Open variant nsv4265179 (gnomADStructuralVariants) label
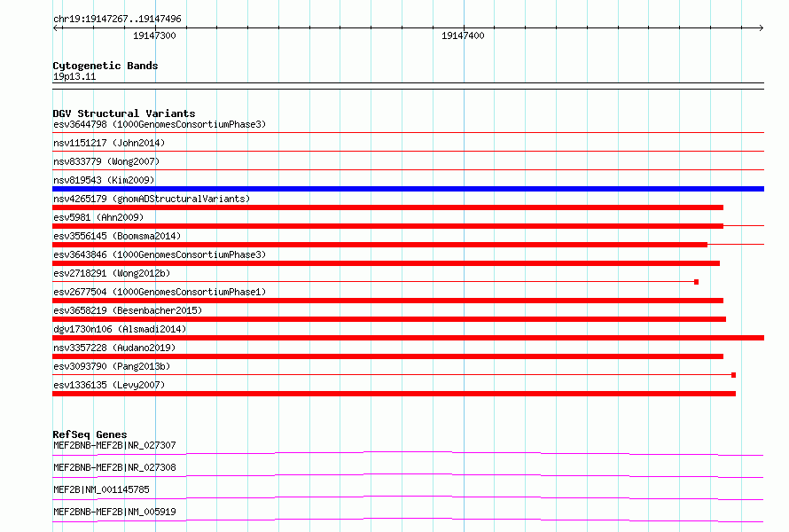Viewport: 789px width, 532px height. click(x=152, y=199)
